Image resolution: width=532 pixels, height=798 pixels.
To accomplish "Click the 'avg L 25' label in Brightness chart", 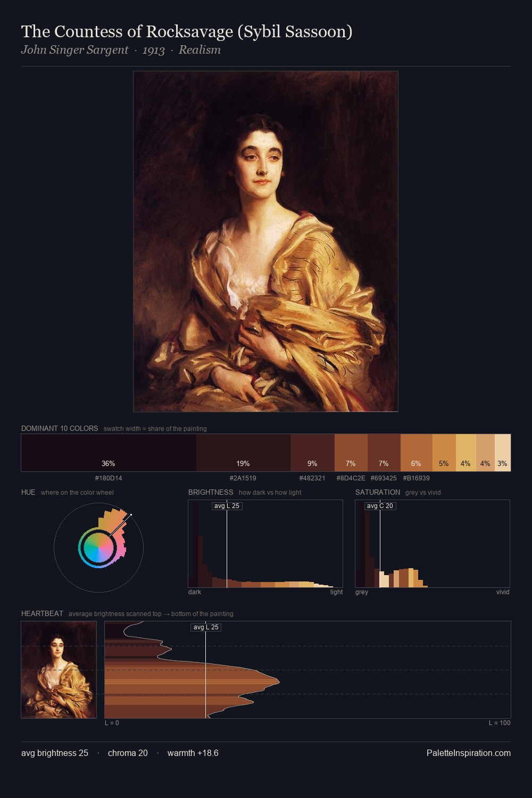I will pos(227,506).
